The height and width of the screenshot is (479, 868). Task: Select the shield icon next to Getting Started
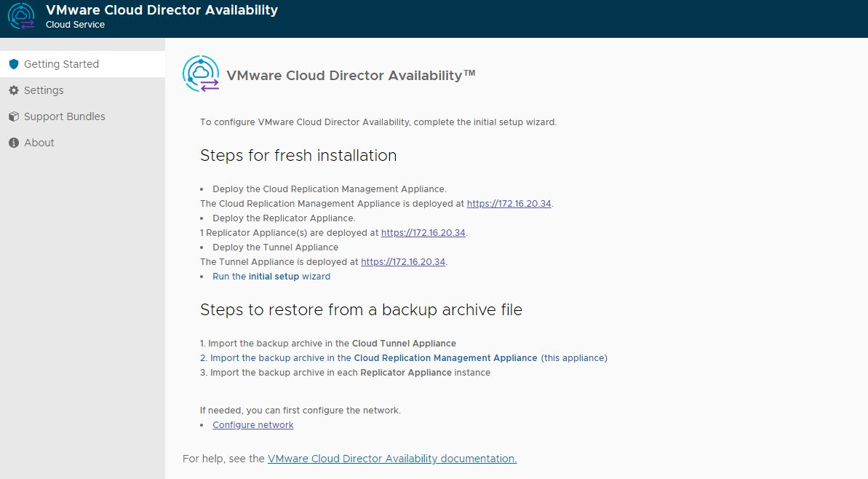[12, 64]
